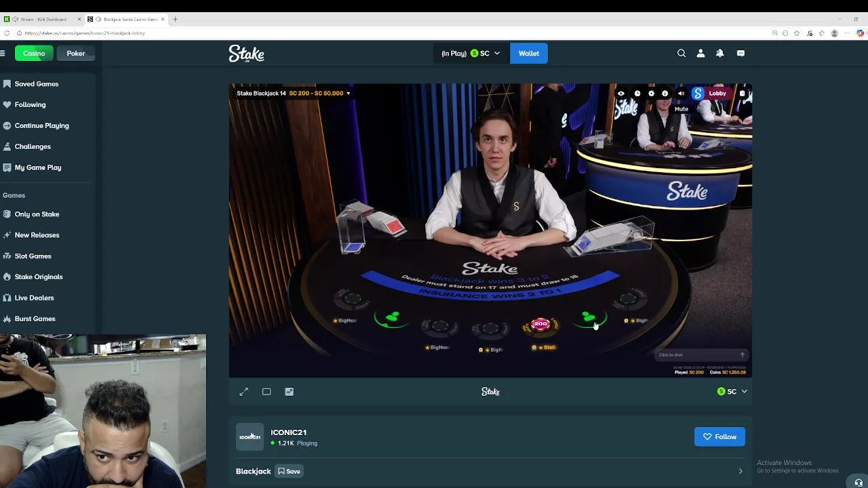Open the favorites list star icon

[822, 33]
